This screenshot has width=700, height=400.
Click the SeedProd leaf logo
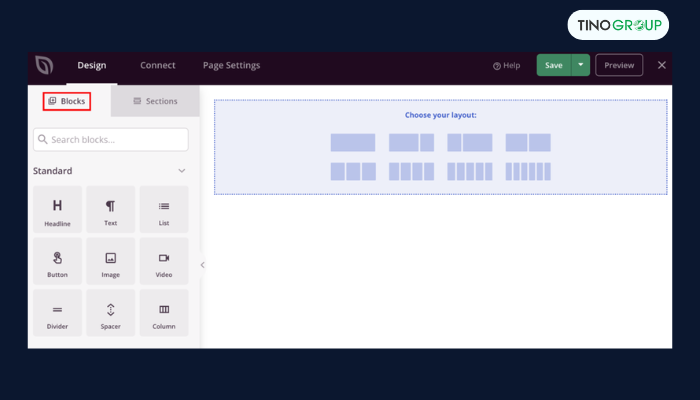click(x=45, y=65)
